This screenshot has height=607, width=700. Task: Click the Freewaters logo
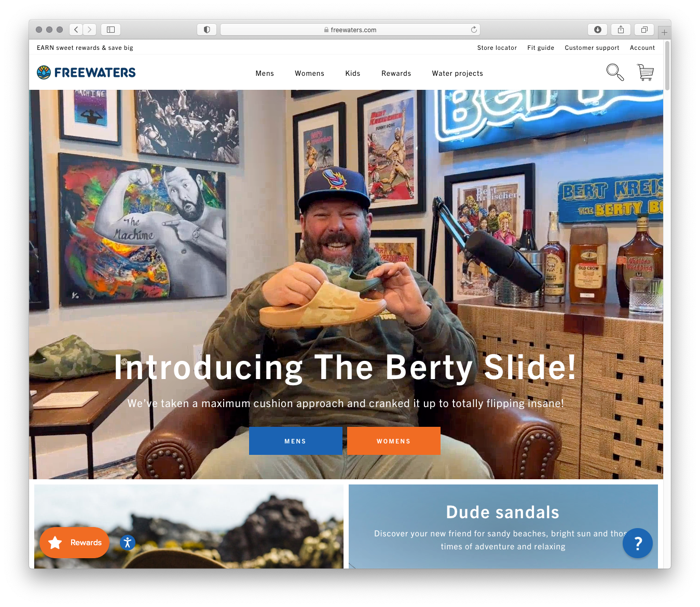coord(86,73)
